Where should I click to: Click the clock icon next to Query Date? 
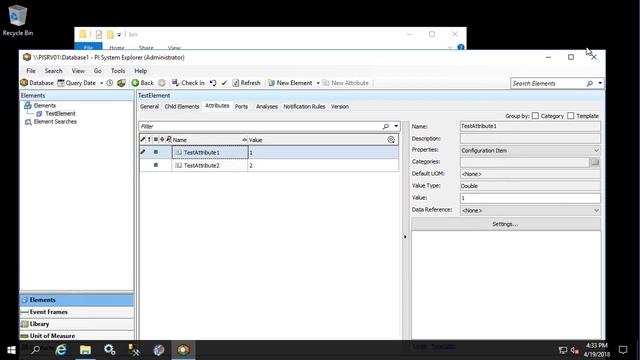pos(109,83)
